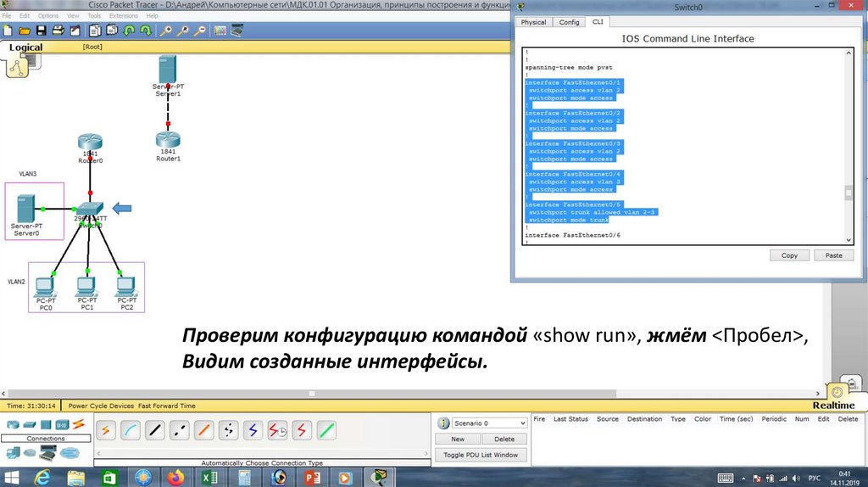Image resolution: width=868 pixels, height=487 pixels.
Task: Click the Zoom Out magnifier icon
Action: click(x=200, y=31)
